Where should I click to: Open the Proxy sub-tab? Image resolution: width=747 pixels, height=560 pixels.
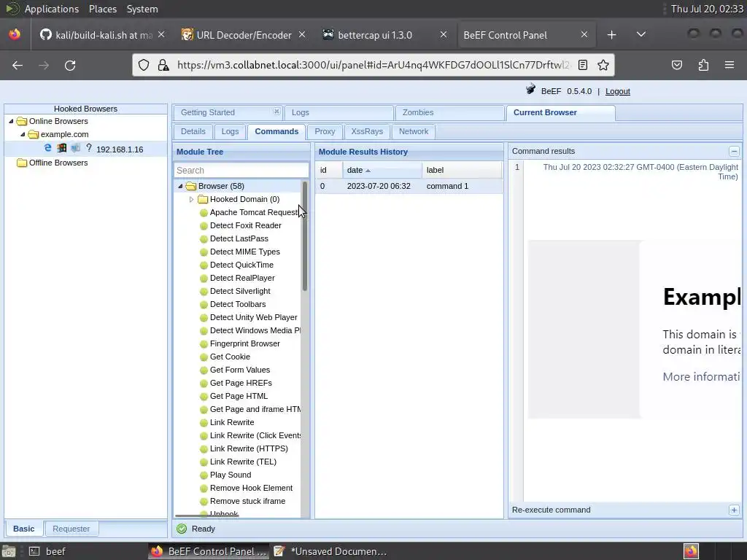[325, 131]
